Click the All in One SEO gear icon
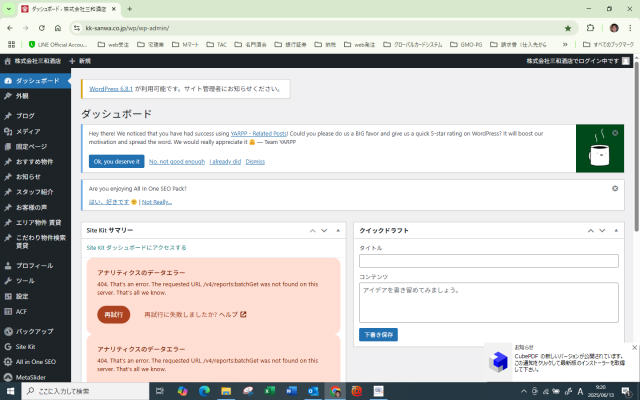Screen dimensions: 640x400 tap(8, 362)
